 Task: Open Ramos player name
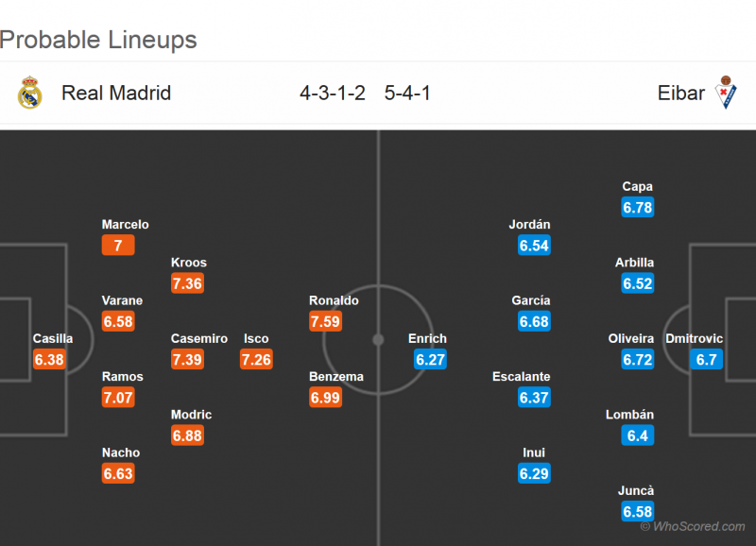[x=123, y=376]
